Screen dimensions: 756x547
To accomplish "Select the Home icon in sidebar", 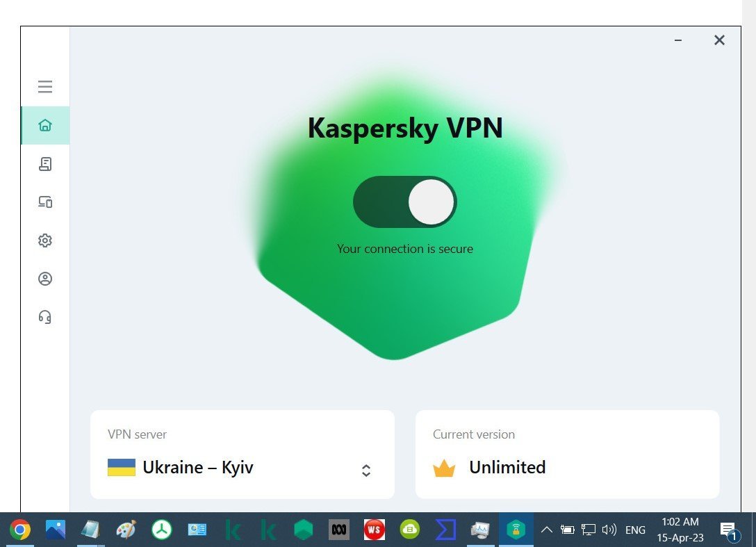I will (45, 125).
